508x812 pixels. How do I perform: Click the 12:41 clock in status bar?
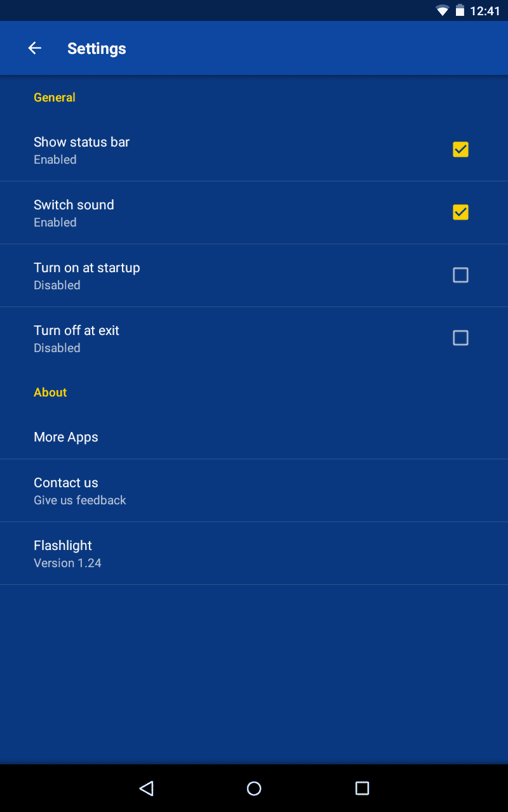[485, 11]
